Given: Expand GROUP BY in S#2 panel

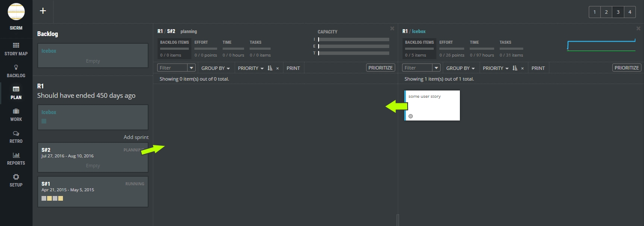Looking at the screenshot, I should click(x=216, y=68).
